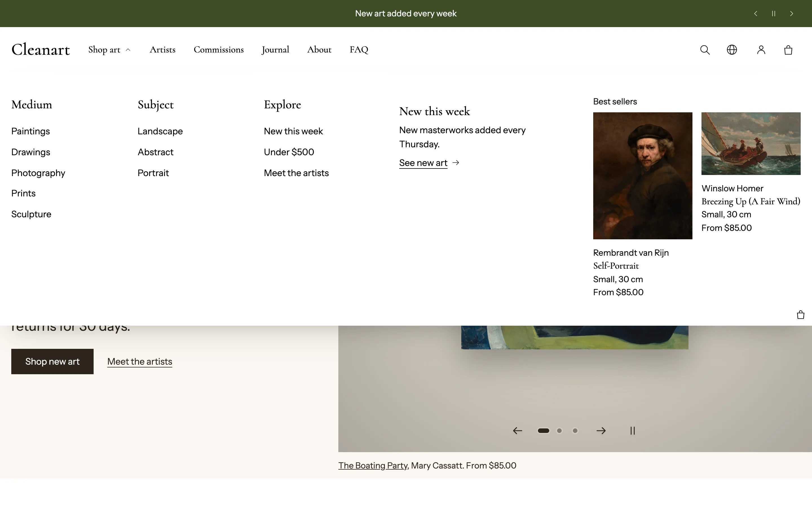This screenshot has height=508, width=812.
Task: Browse Photography under Medium
Action: (38, 173)
